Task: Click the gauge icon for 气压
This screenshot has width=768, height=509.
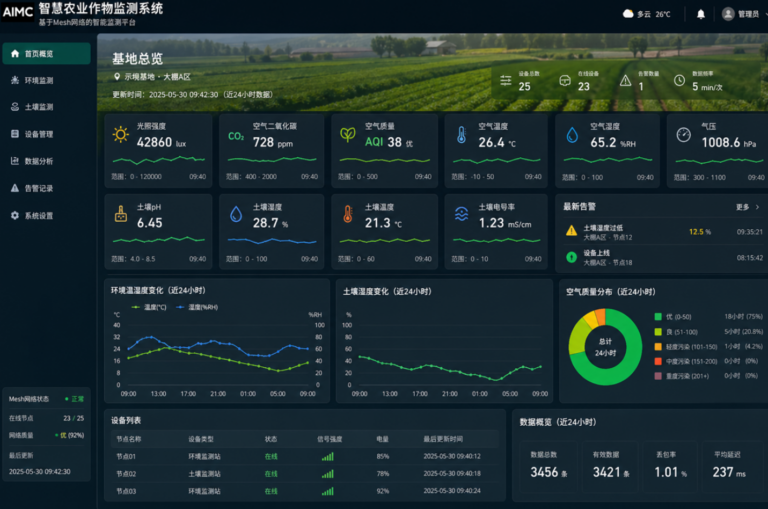Action: 683,135
